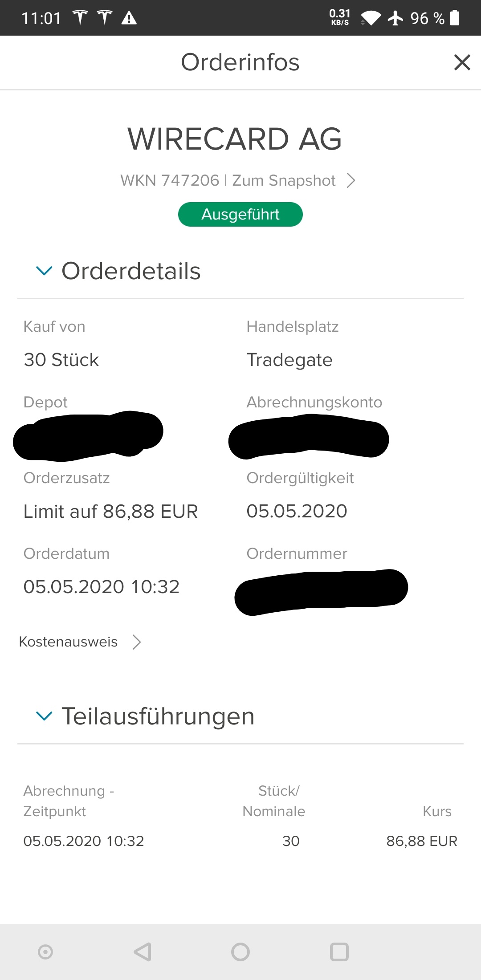Tap the second Tesla notification icon

(104, 18)
